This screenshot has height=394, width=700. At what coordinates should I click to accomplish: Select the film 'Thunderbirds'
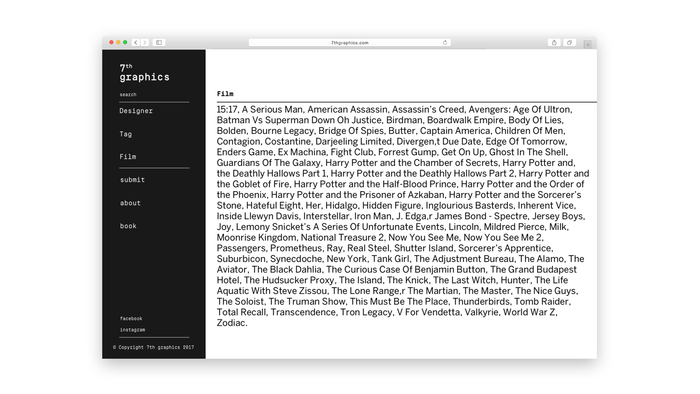481,302
